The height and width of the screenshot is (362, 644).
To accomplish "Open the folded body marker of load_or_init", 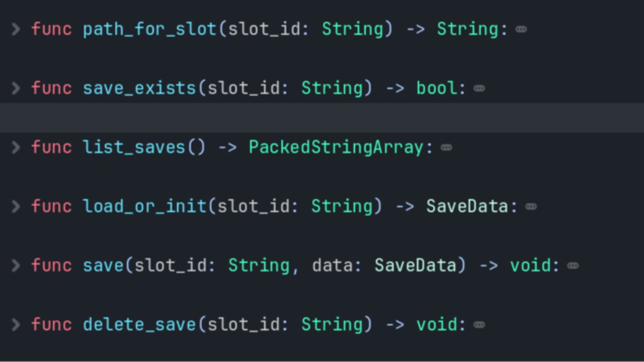I will coord(531,207).
